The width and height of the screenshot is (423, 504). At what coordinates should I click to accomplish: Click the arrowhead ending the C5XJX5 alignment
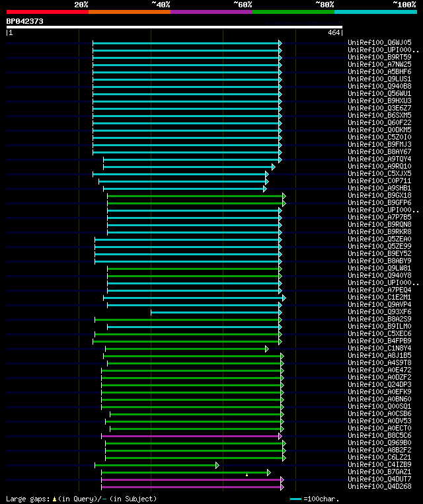[x=267, y=174]
